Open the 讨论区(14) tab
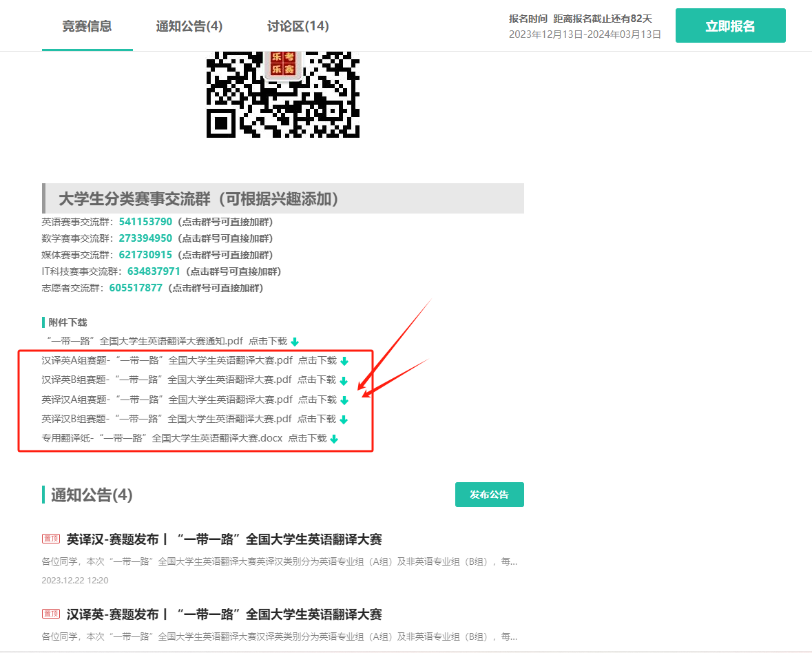The image size is (812, 653). 298,26
